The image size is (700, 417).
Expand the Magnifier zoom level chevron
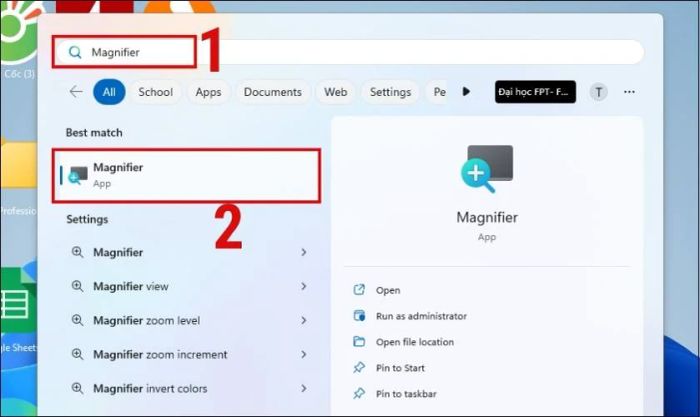[304, 320]
